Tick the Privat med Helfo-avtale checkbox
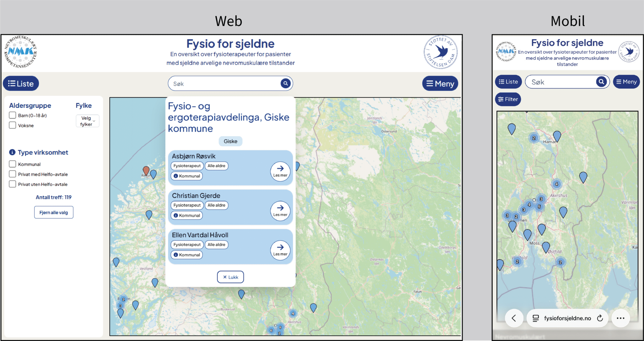The height and width of the screenshot is (341, 644). [x=13, y=174]
